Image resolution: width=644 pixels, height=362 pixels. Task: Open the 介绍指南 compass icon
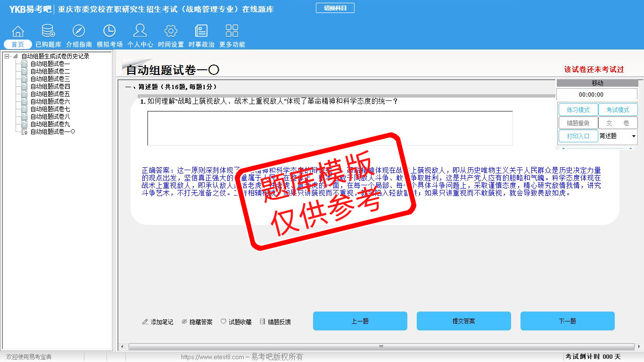[79, 32]
